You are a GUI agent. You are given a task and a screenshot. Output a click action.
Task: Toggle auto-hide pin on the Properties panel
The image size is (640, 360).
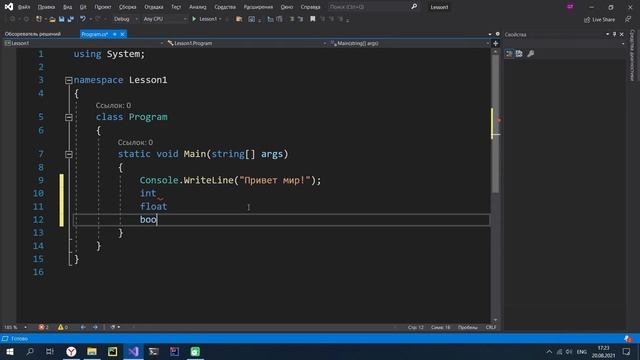tap(614, 34)
